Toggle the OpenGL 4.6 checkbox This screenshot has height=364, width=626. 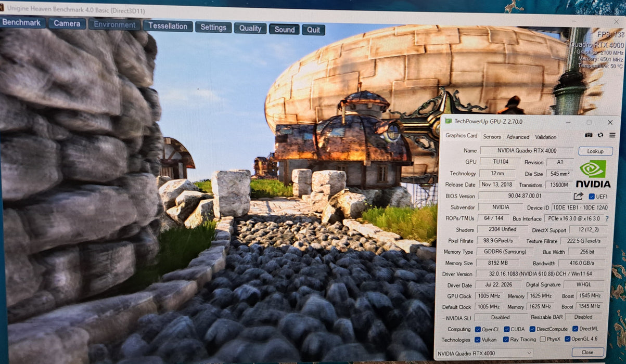567,340
